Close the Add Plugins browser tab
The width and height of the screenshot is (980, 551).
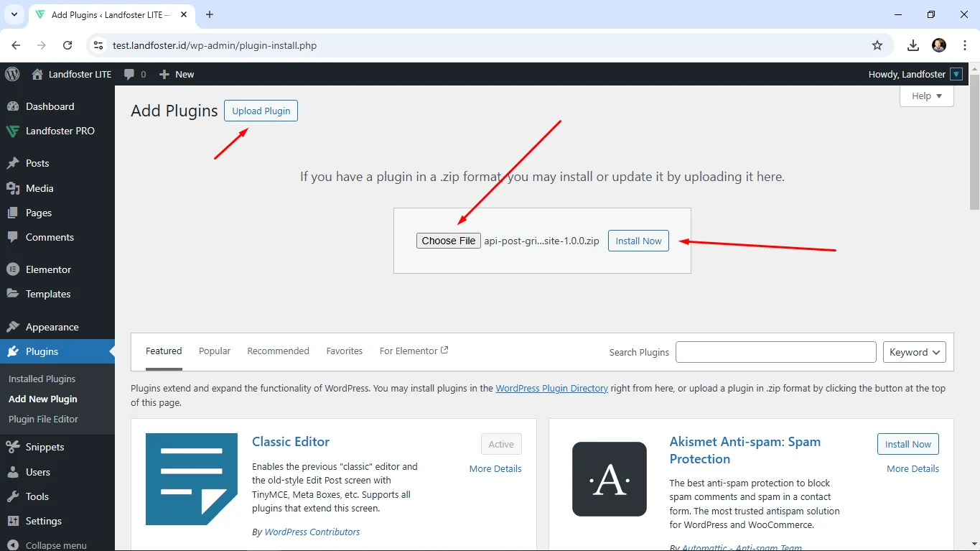click(x=185, y=14)
